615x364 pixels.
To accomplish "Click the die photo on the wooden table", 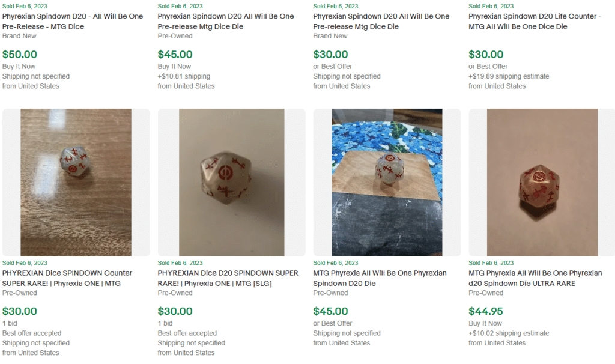I will (76, 183).
